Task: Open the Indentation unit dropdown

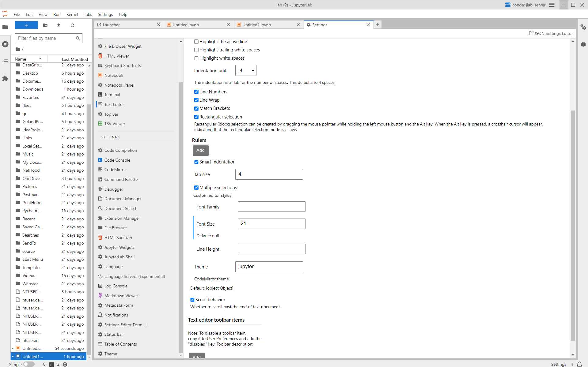Action: 245,70
